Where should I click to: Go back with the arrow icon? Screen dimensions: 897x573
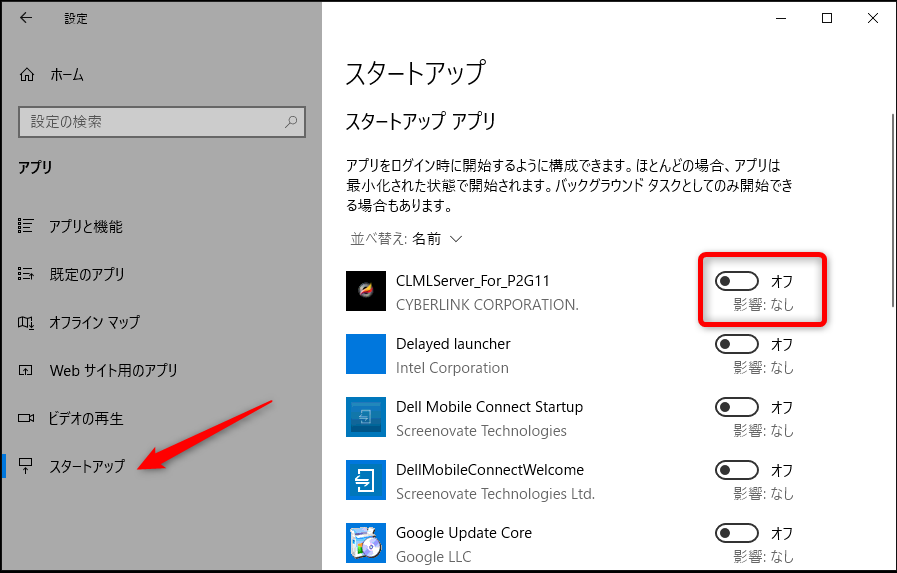coord(26,18)
